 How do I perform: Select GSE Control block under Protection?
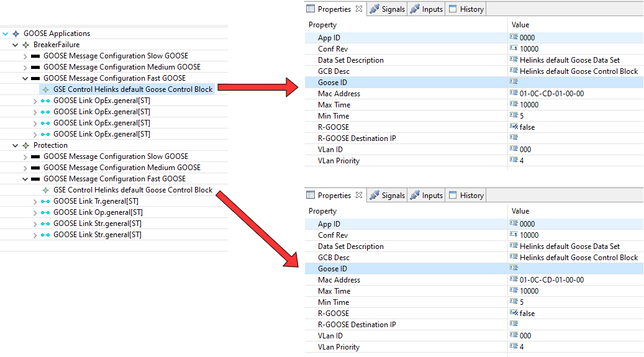132,190
